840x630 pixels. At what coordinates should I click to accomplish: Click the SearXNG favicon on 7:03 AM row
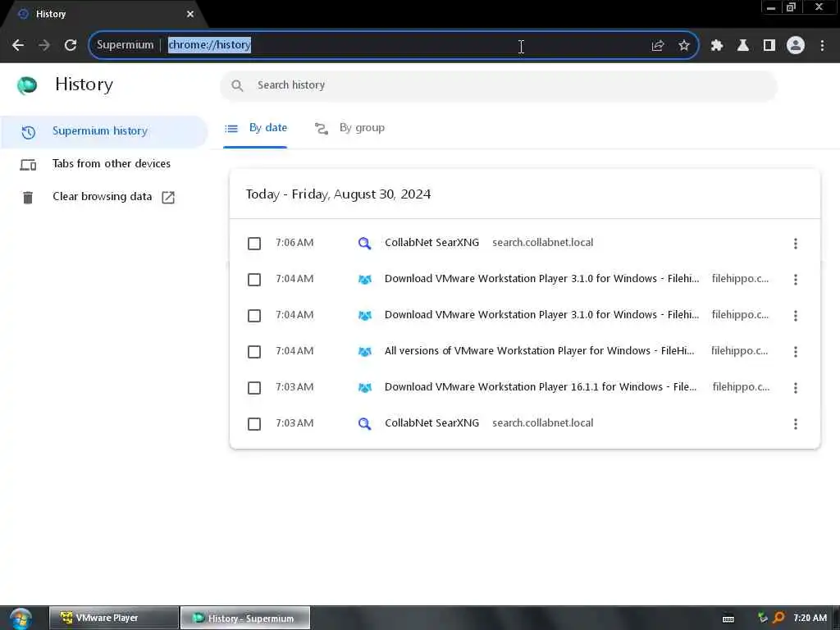(x=364, y=424)
